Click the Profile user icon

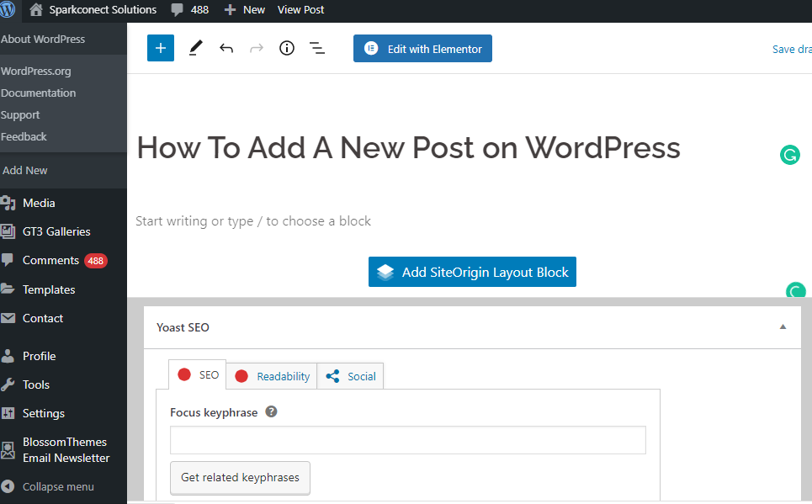(8, 355)
